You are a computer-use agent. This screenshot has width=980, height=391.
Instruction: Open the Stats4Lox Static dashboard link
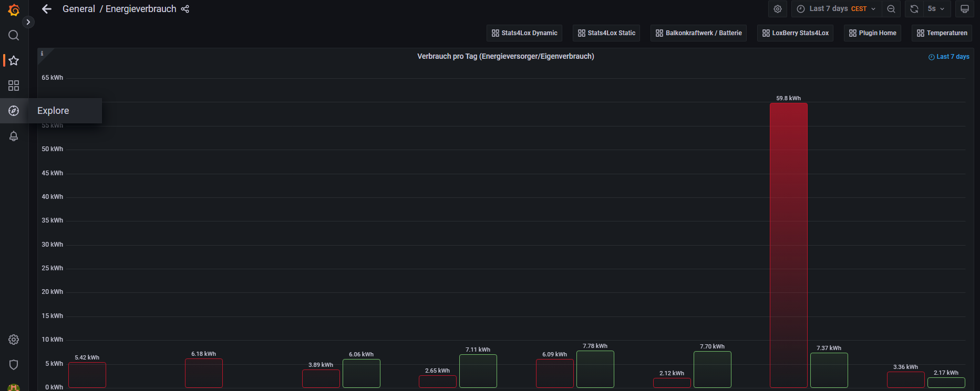coord(606,33)
